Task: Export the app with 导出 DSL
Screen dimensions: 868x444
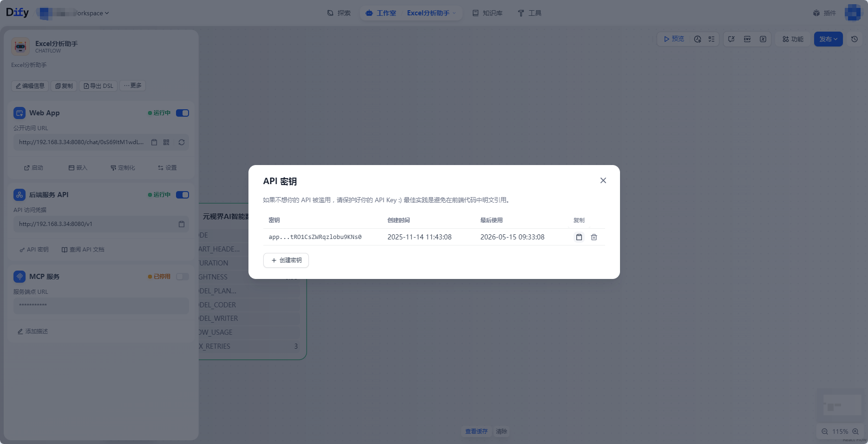Action: click(98, 86)
